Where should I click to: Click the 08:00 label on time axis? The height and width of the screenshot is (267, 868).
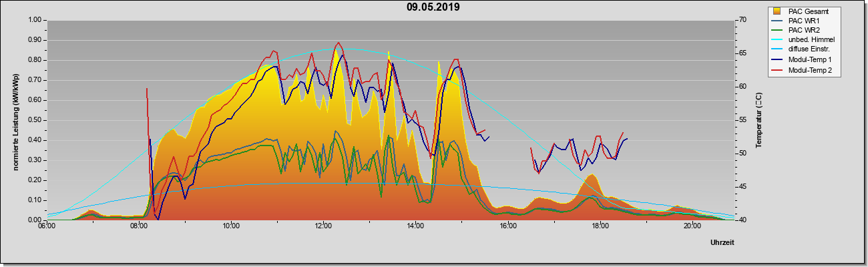coord(139,226)
